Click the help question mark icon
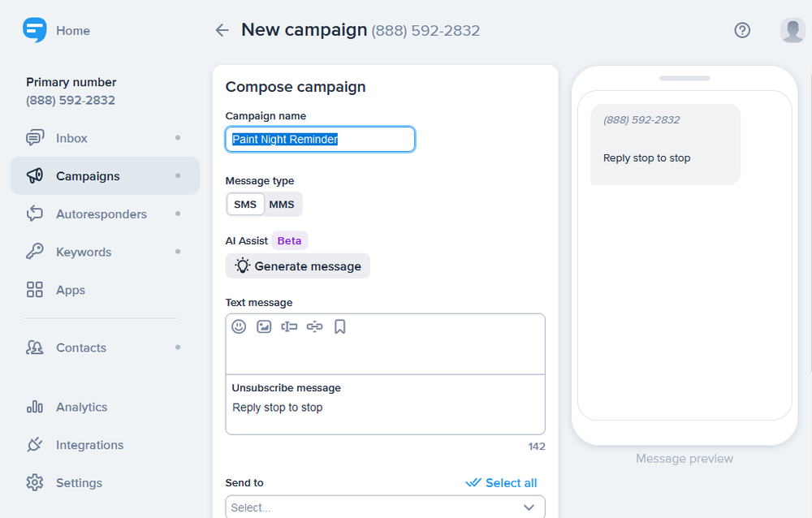 coord(742,30)
